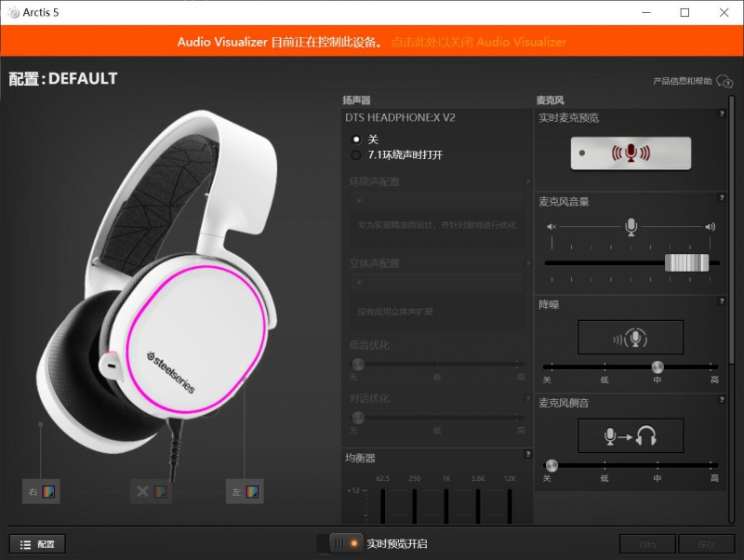The height and width of the screenshot is (560, 744).
Task: Click the 62.5 equalizer band slider
Action: pyautogui.click(x=382, y=506)
